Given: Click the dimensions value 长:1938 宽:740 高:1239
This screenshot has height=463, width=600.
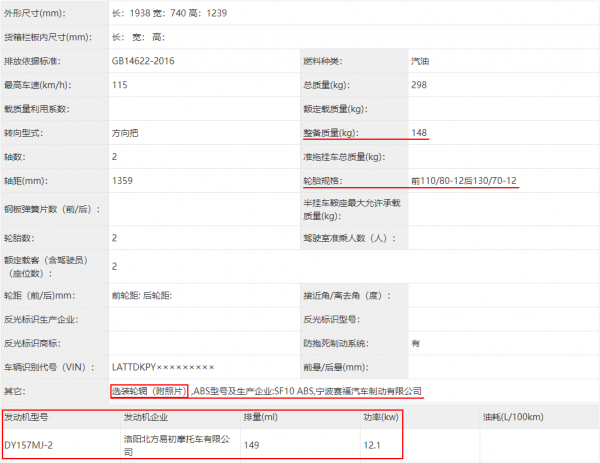Looking at the screenshot, I should pos(169,13).
